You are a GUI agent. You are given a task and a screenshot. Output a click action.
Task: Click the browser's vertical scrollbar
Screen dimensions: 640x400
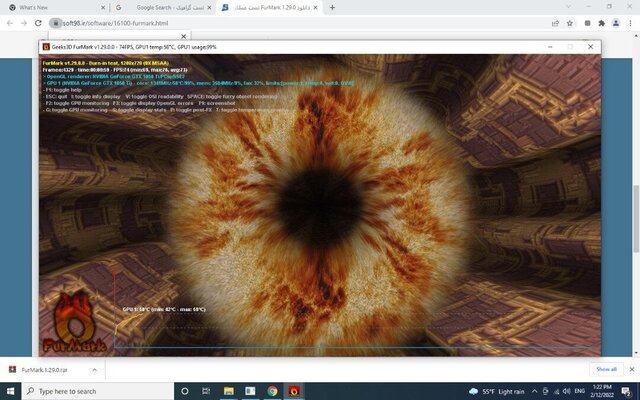click(635, 200)
